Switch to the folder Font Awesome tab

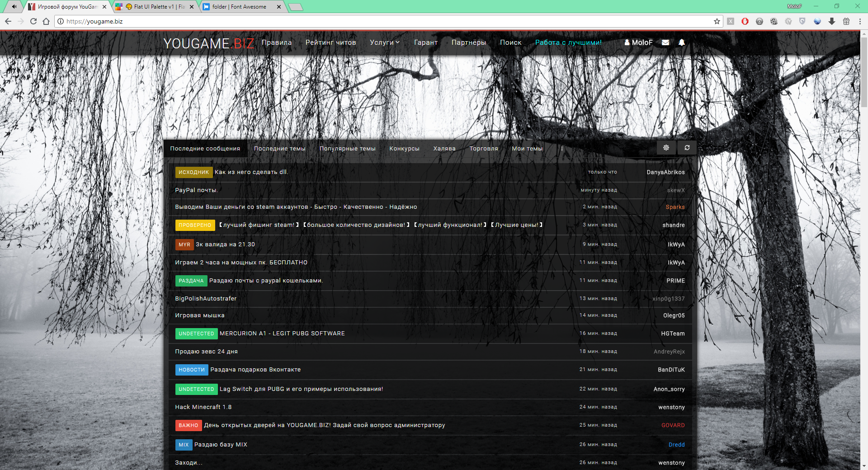242,7
